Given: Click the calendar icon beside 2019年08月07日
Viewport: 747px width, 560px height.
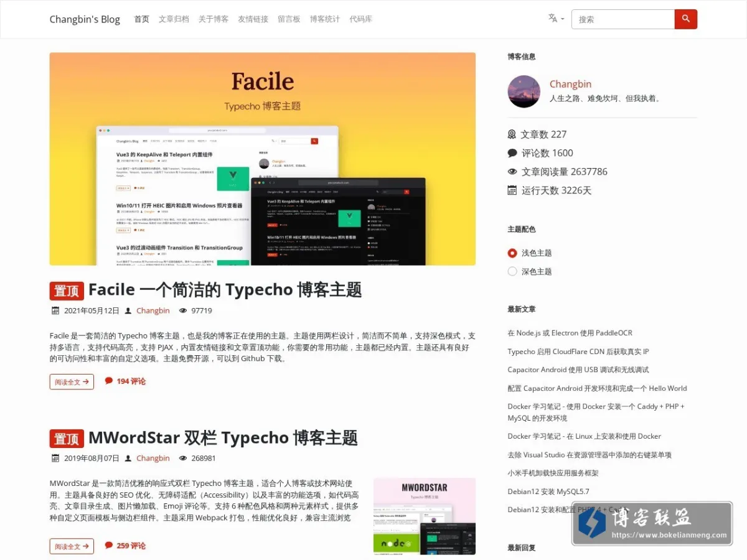Looking at the screenshot, I should (55, 458).
